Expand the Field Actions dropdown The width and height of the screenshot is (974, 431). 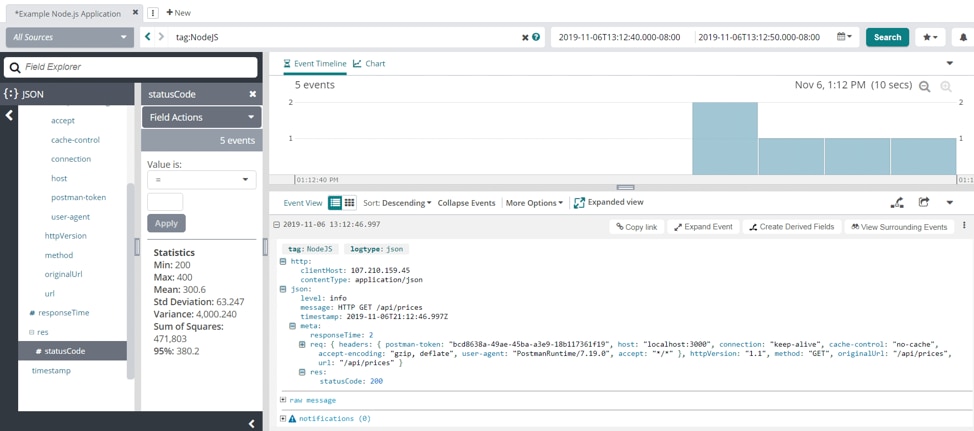click(201, 117)
